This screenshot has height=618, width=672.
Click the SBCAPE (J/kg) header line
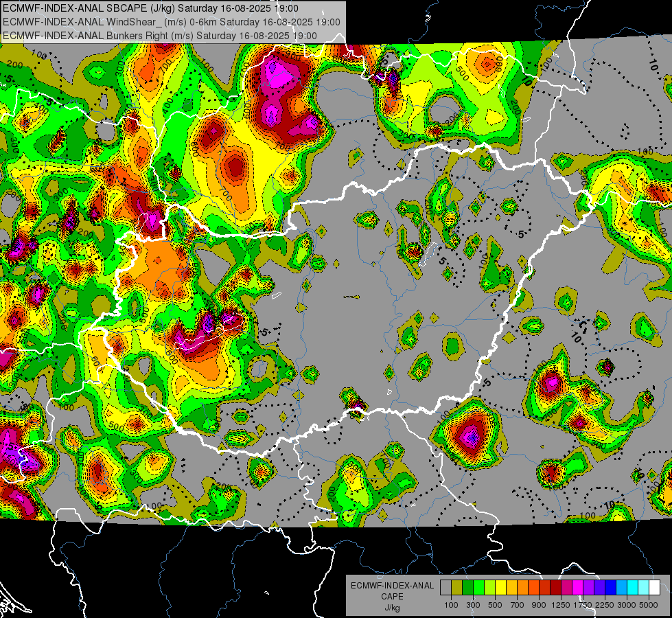pyautogui.click(x=150, y=8)
